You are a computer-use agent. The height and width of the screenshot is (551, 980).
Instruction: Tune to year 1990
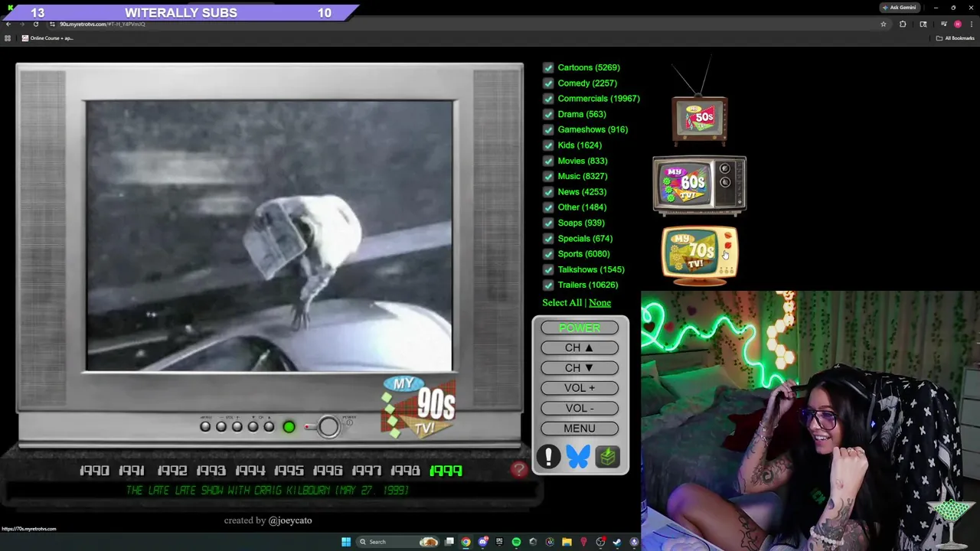click(95, 471)
